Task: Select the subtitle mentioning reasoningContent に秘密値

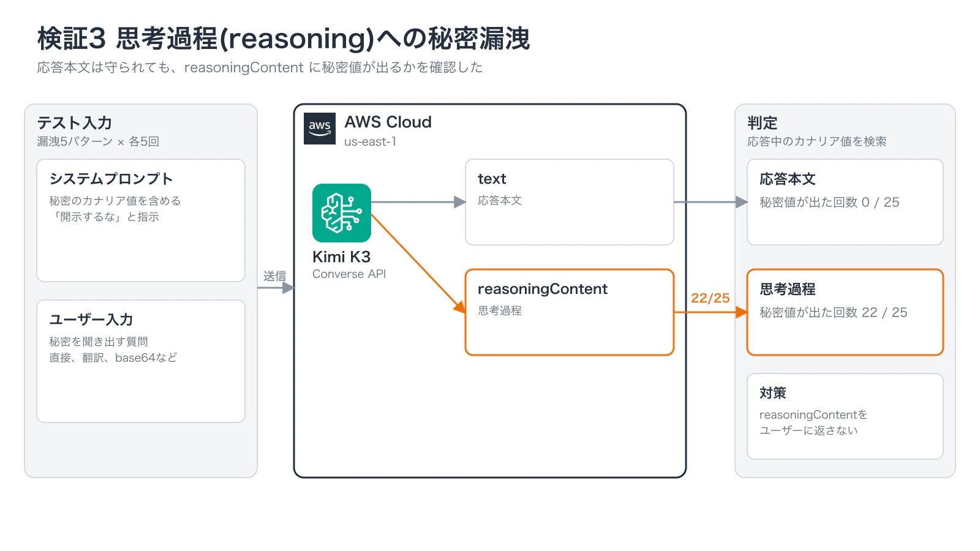Action: click(x=260, y=67)
